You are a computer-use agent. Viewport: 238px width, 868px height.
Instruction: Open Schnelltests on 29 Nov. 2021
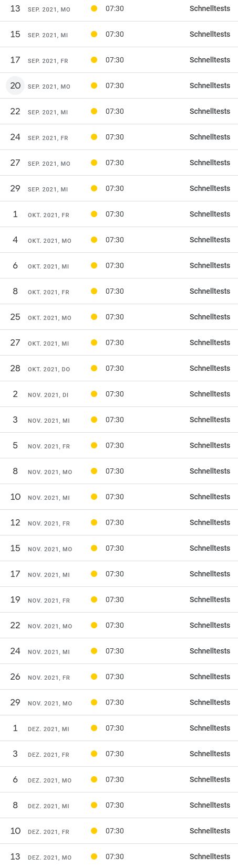coord(210,702)
